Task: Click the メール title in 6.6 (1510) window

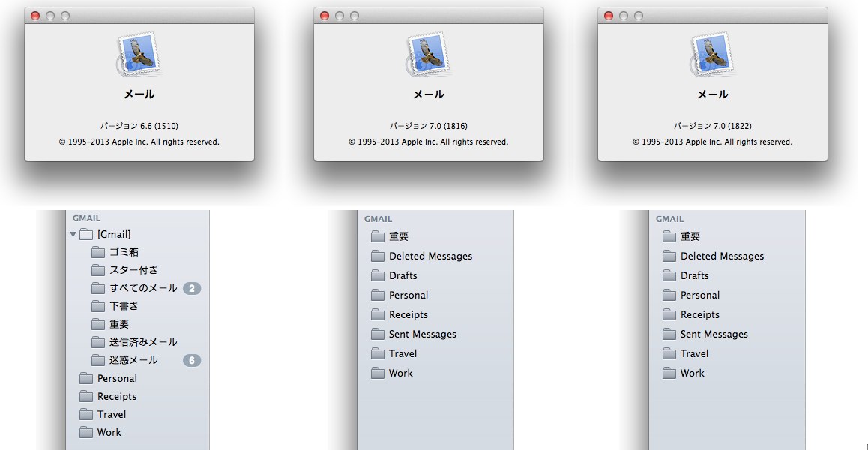Action: point(139,94)
